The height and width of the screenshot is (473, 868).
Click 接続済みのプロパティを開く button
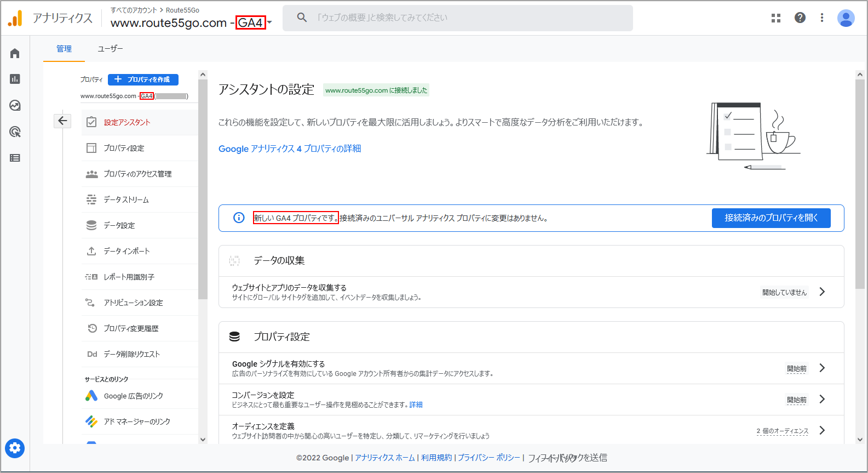(771, 218)
